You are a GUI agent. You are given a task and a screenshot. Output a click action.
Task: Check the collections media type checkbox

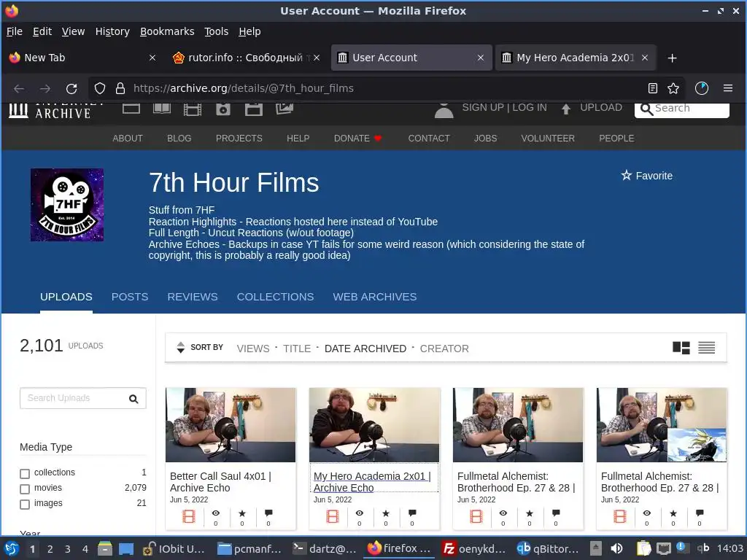click(x=25, y=474)
